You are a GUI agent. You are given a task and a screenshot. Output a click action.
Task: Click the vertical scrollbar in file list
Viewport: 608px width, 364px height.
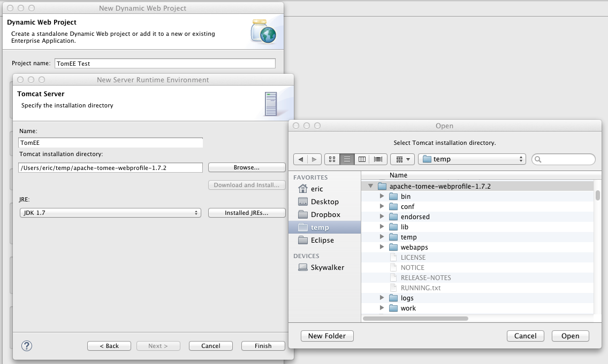pyautogui.click(x=597, y=195)
